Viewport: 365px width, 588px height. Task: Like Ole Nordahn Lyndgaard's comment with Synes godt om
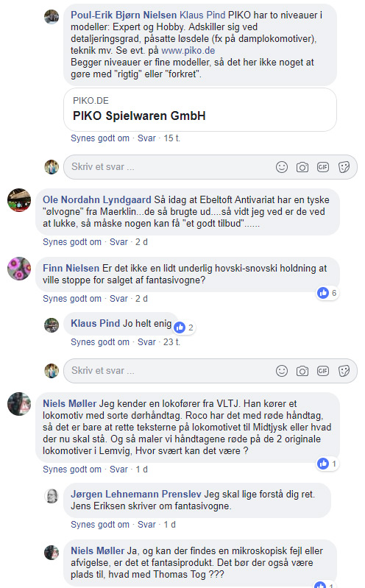point(72,242)
